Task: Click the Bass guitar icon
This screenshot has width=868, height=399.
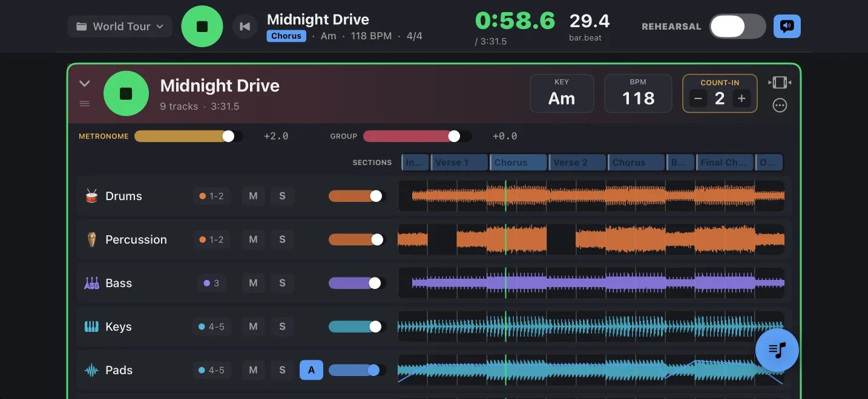Action: pos(91,283)
